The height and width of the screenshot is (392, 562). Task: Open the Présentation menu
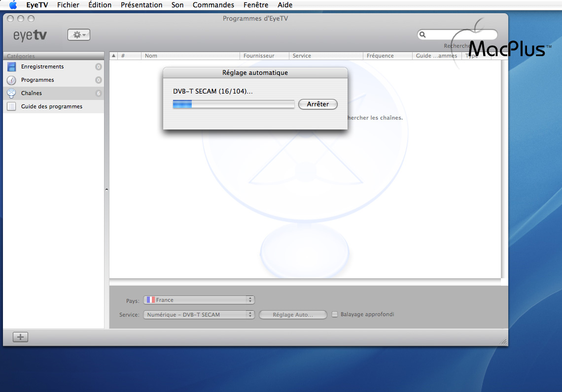[141, 5]
